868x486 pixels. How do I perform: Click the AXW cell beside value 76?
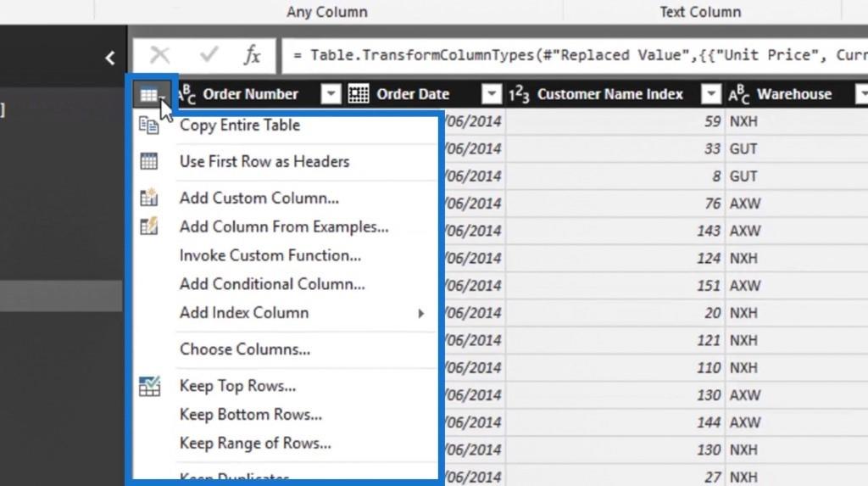[x=797, y=204]
